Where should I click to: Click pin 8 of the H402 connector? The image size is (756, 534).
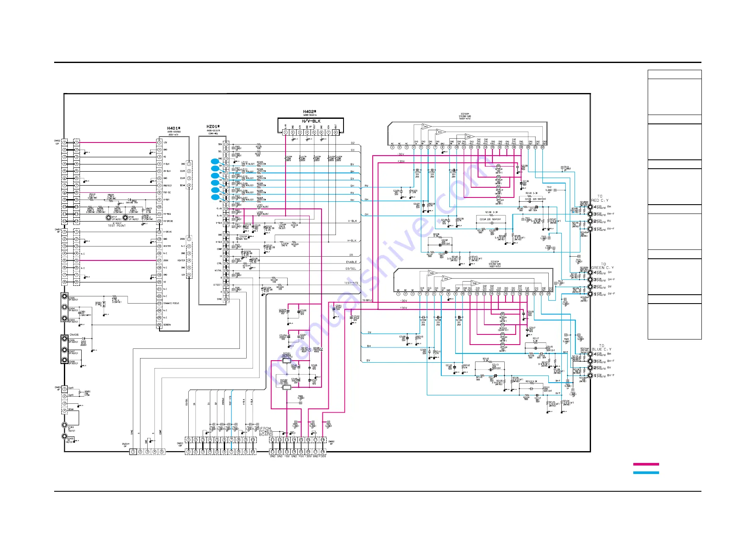335,132
